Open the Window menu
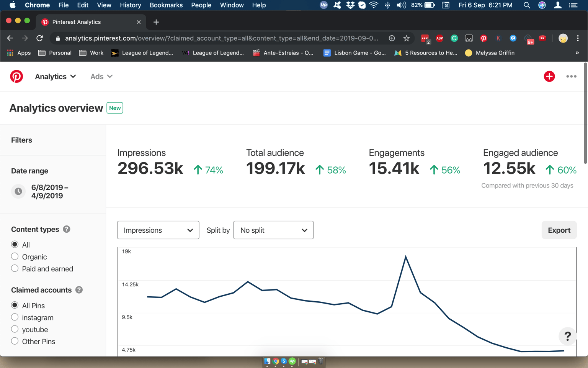The width and height of the screenshot is (588, 368). pyautogui.click(x=232, y=5)
